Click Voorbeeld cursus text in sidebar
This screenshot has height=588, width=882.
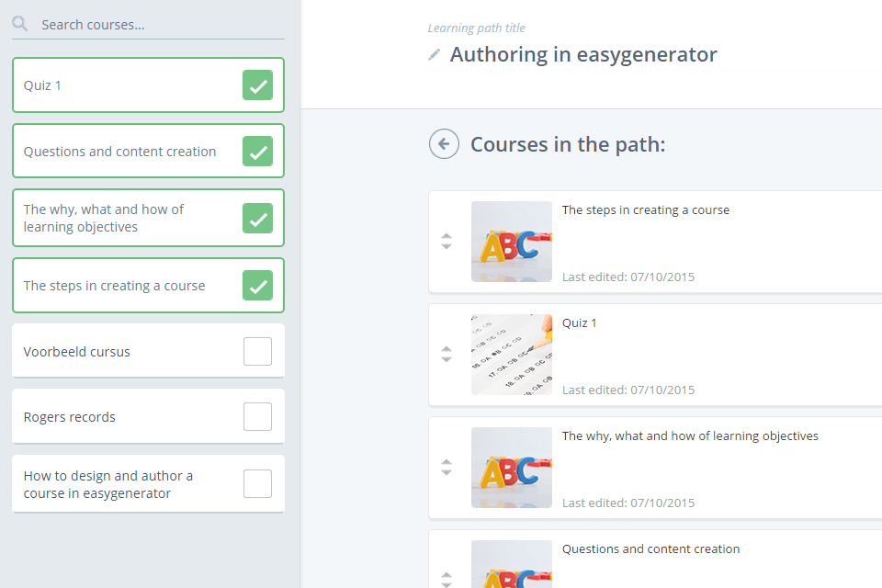[76, 352]
